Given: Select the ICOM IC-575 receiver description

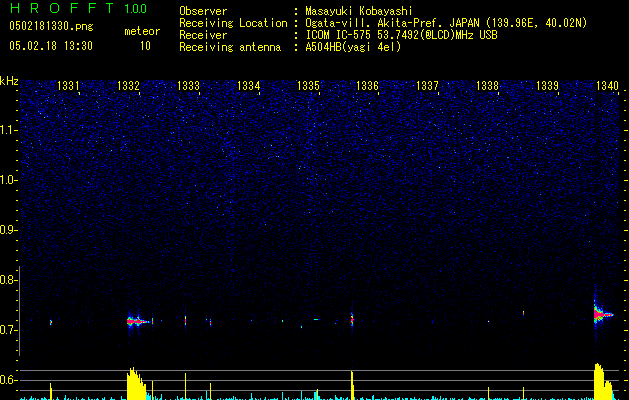Looking at the screenshot, I should 401,35.
